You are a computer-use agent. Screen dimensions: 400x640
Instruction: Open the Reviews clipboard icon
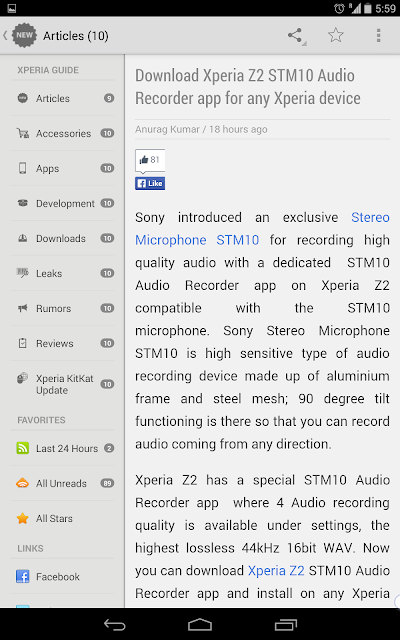click(22, 343)
